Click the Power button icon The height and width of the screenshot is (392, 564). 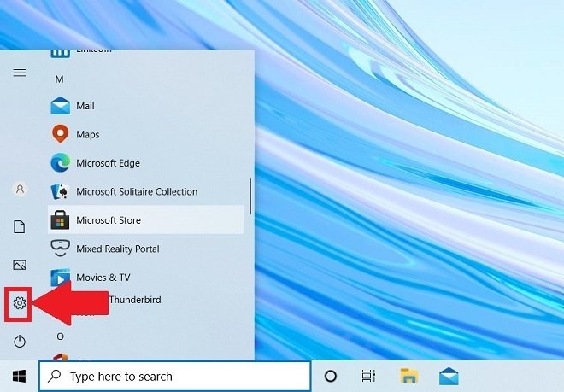(x=20, y=342)
